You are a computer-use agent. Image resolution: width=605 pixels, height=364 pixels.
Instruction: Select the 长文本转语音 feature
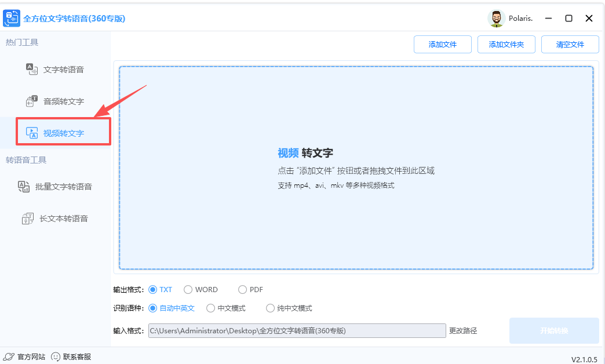(x=56, y=219)
